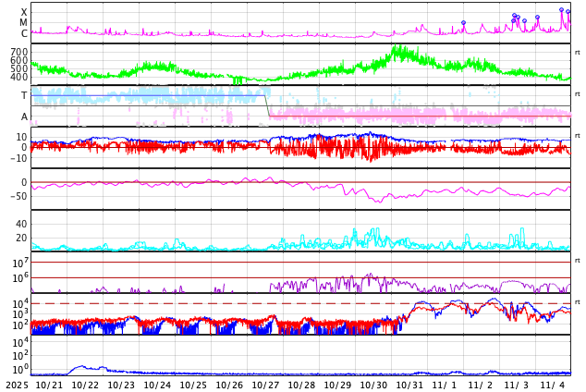Click the '10/28' date label
This screenshot has height=392, width=586.
pyautogui.click(x=301, y=386)
